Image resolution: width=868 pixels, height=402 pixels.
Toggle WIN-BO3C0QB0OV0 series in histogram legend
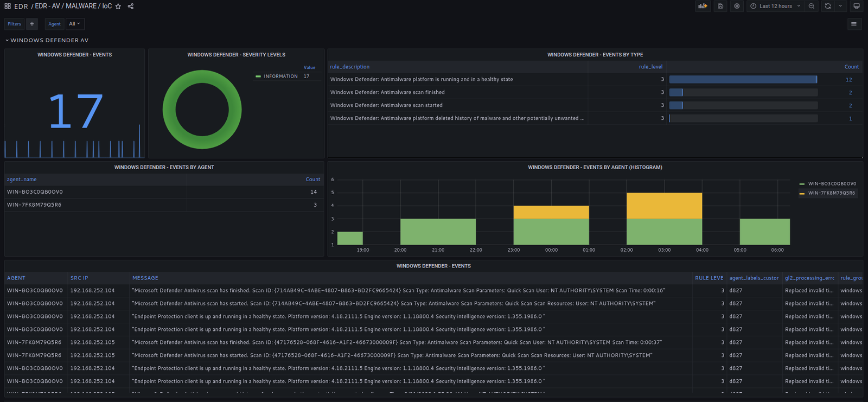[832, 184]
